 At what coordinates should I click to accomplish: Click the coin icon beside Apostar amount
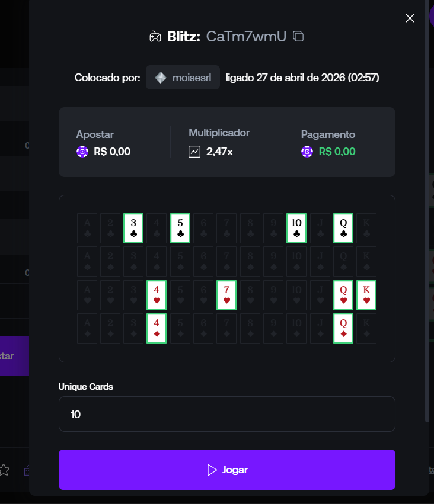coord(82,152)
